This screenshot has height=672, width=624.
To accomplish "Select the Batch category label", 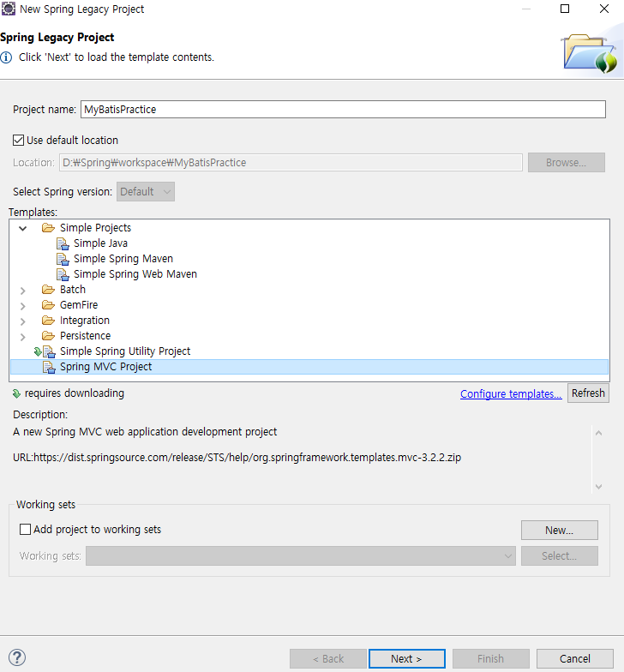I will pyautogui.click(x=72, y=290).
